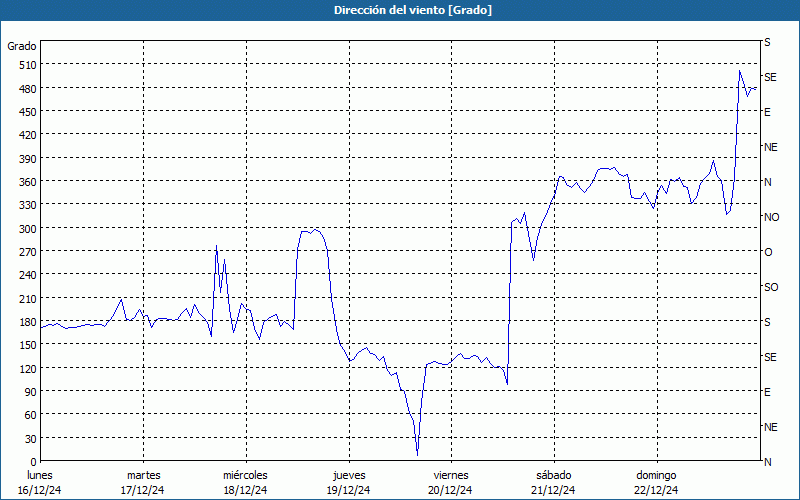Click the 150 left axis value

click(x=28, y=345)
